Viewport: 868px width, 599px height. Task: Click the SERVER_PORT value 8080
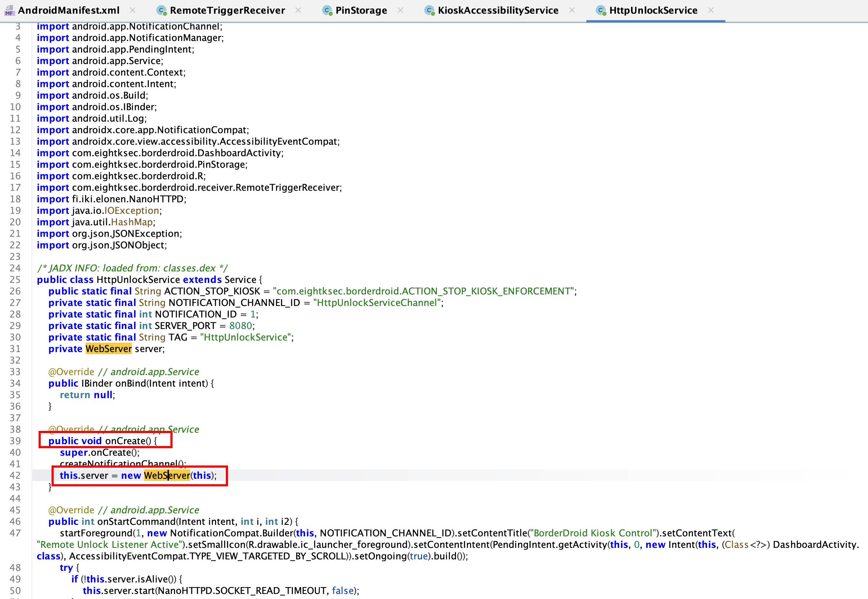[240, 326]
